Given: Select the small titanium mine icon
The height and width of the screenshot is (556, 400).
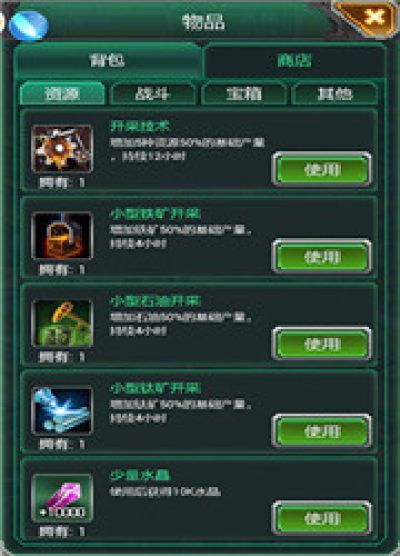Looking at the screenshot, I should [x=62, y=410].
